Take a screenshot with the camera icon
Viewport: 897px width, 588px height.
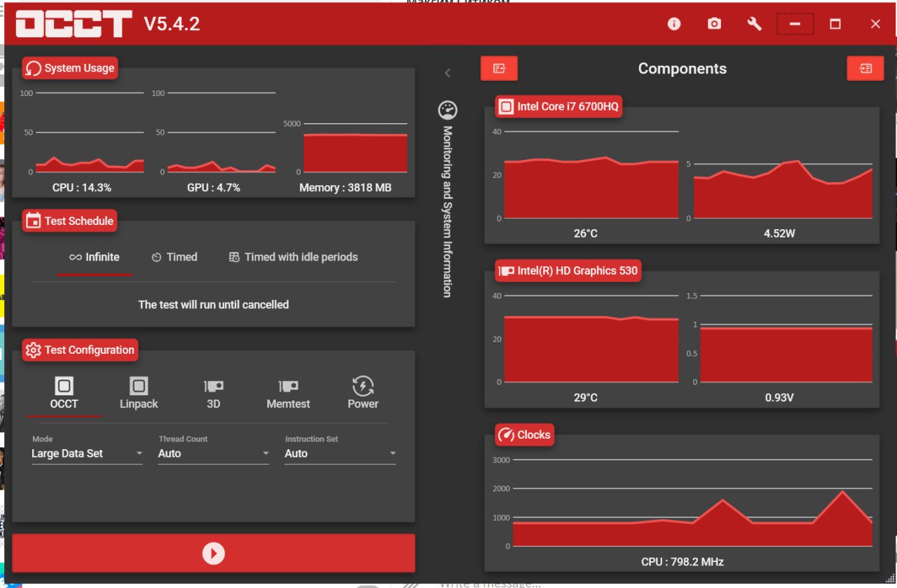(714, 24)
